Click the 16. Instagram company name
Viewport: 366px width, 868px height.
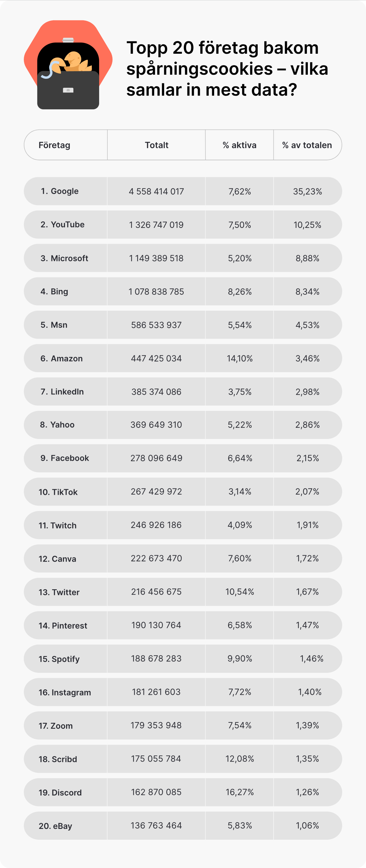pos(65,693)
